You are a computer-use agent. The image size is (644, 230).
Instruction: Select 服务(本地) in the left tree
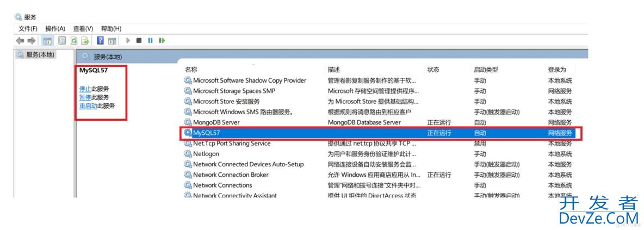pos(40,55)
